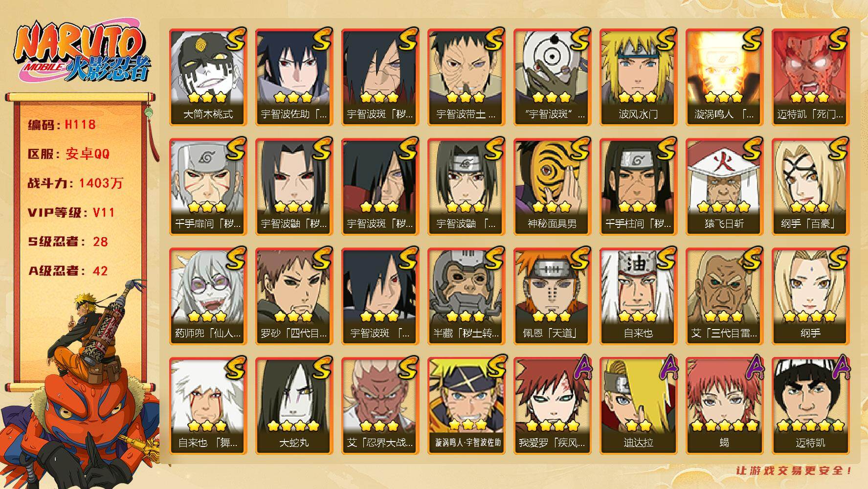Screen dimensions: 868x489
Task: Select the 药师兜「仙人...」 card
Action: coord(208,296)
